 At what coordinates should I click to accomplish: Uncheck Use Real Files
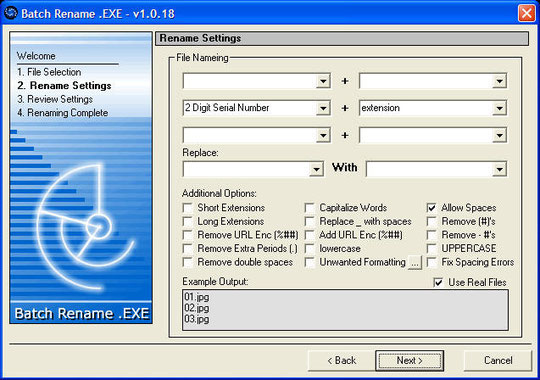438,283
